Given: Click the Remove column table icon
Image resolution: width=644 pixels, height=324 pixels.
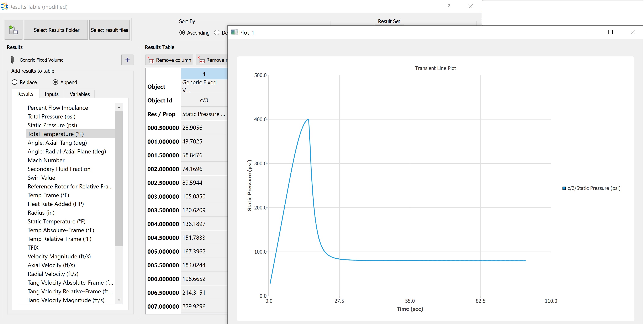Looking at the screenshot, I should [151, 60].
